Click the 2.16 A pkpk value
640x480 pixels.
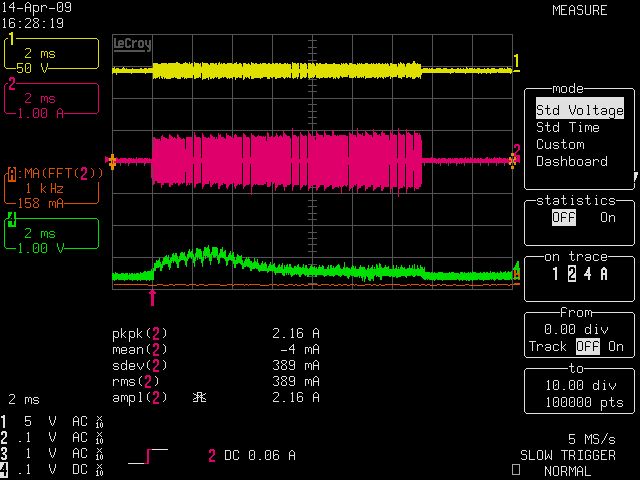[296, 333]
